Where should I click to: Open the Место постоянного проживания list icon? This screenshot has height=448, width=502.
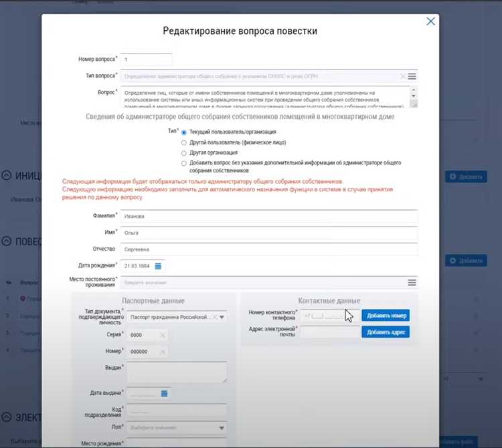(x=412, y=283)
